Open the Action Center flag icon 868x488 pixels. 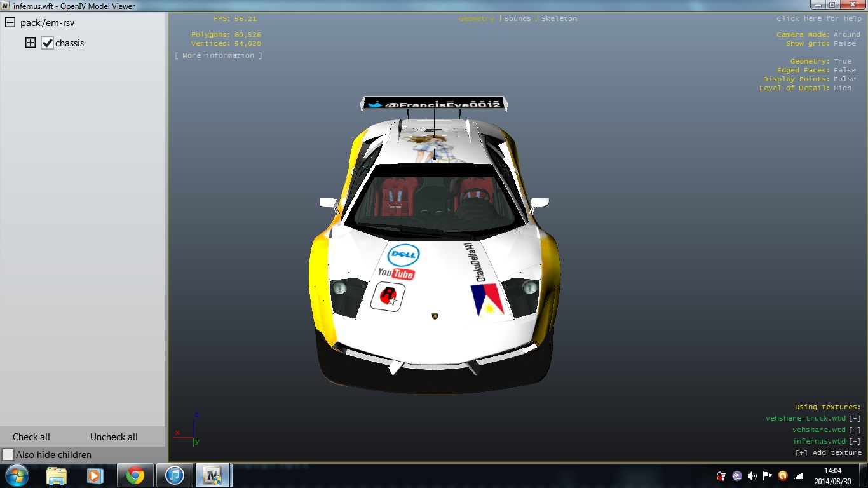pyautogui.click(x=768, y=475)
